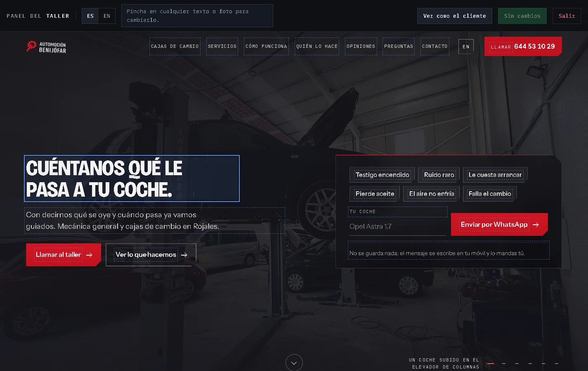The height and width of the screenshot is (371, 588).
Task: Click the Llamar al taller button
Action: pos(64,255)
